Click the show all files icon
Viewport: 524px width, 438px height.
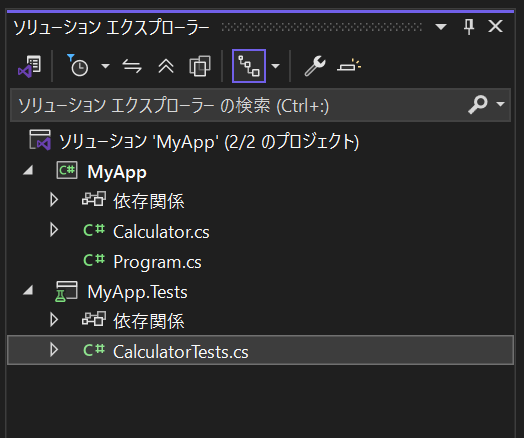[x=200, y=66]
